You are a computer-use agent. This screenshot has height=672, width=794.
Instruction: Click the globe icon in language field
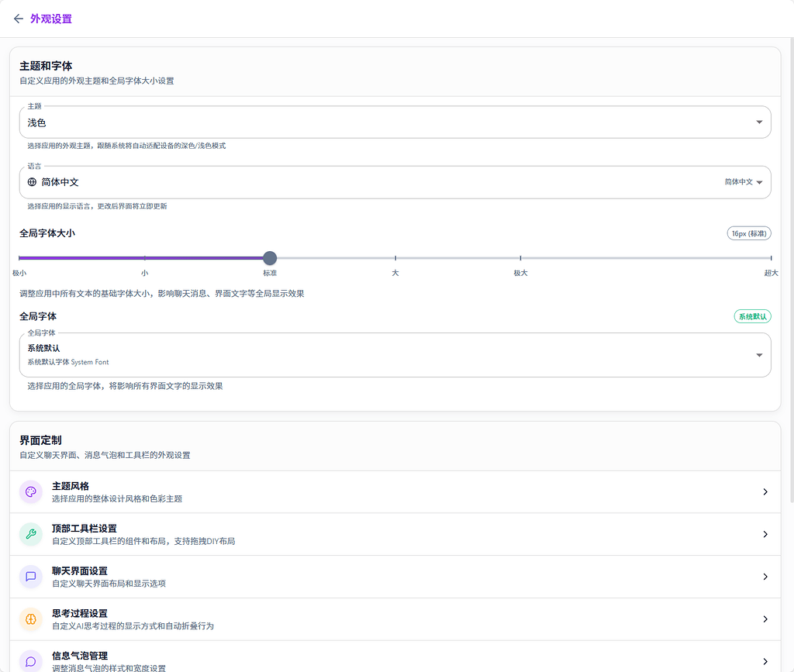click(32, 182)
